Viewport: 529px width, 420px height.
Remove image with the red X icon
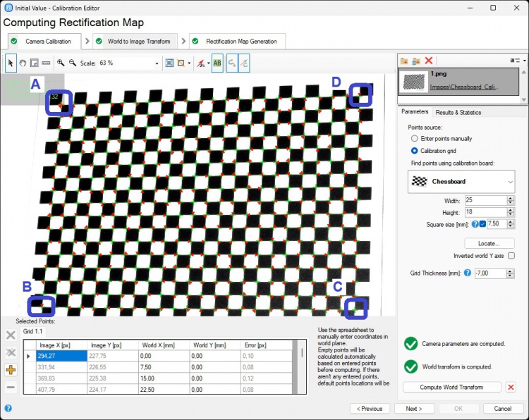(428, 61)
